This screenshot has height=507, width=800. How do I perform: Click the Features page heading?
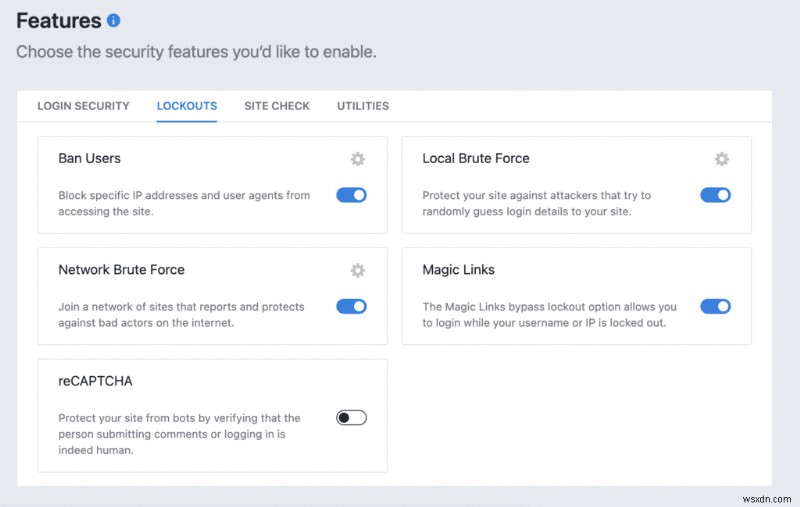click(59, 20)
